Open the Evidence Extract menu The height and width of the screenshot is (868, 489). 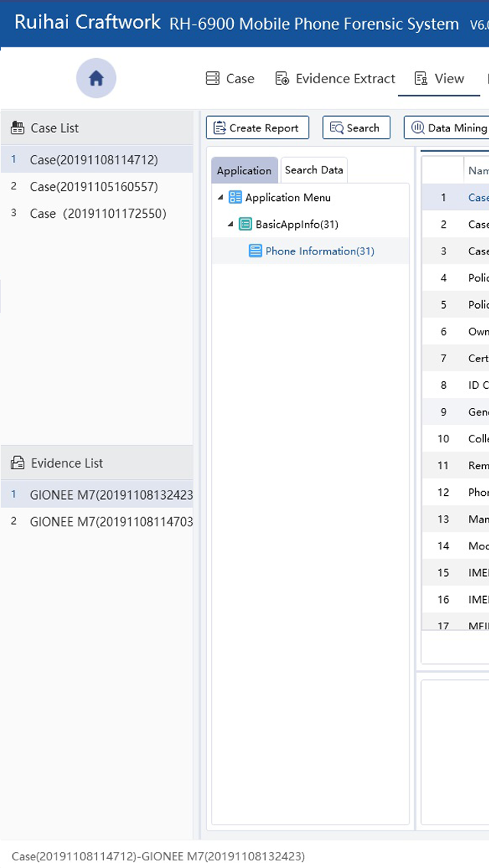coord(335,79)
